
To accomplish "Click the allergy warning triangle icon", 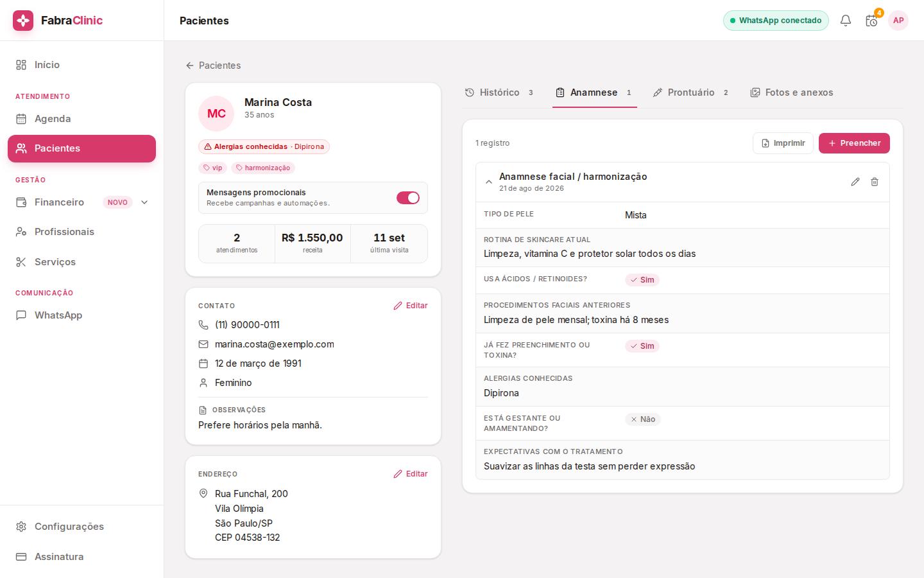I will click(x=208, y=147).
